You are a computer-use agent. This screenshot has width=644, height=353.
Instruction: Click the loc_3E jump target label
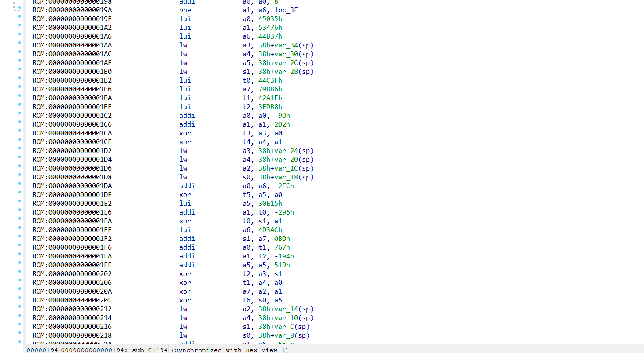285,10
